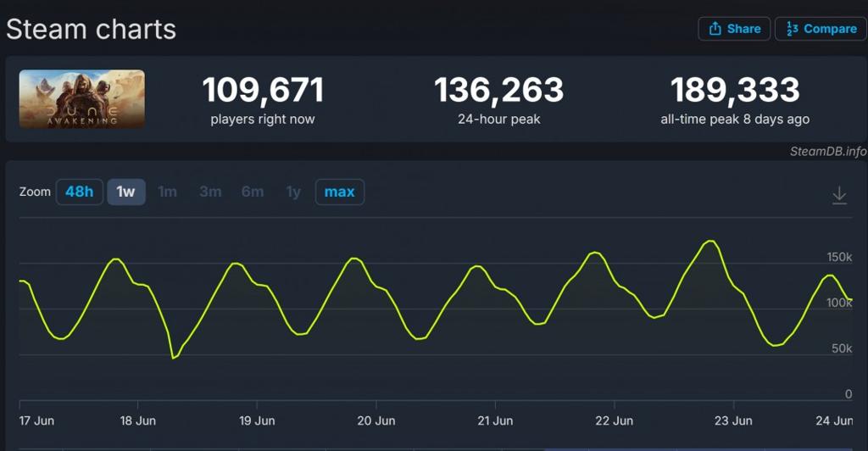Click the chart download arrow icon
Screen dimensions: 868x451
(839, 195)
